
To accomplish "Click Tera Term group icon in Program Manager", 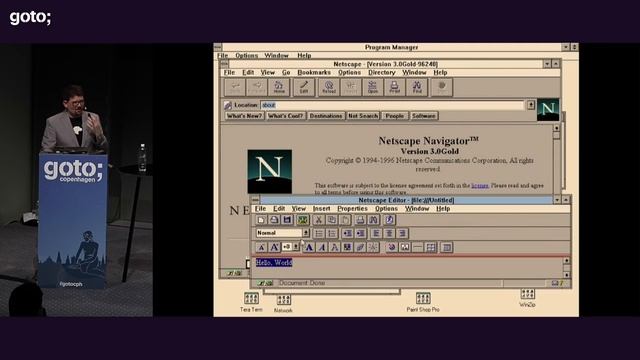I will tap(251, 302).
